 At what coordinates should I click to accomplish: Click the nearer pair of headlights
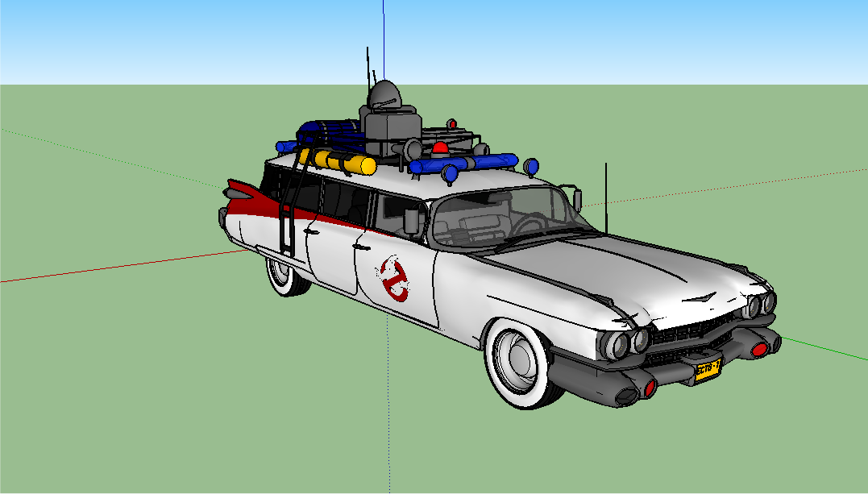(626, 344)
